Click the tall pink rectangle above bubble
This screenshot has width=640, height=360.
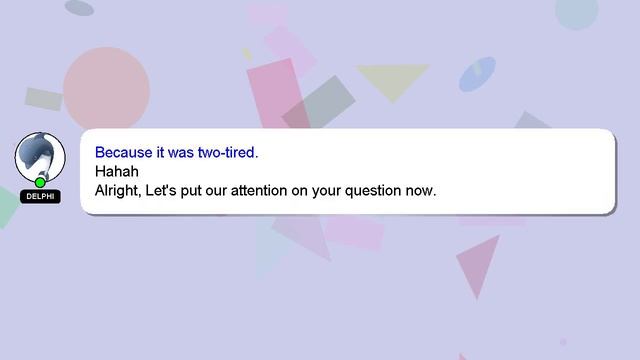277,94
